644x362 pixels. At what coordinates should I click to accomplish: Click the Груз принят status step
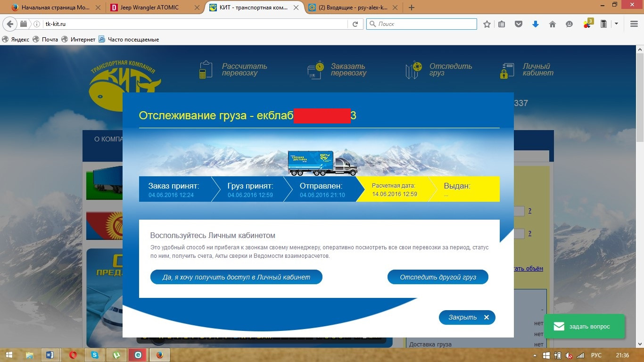pos(250,189)
